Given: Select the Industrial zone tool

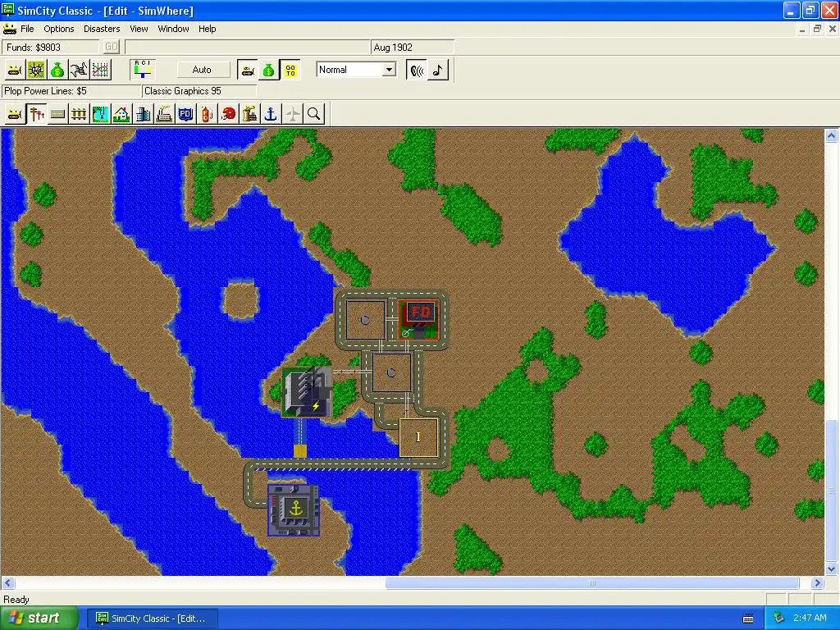Looking at the screenshot, I should 164,114.
